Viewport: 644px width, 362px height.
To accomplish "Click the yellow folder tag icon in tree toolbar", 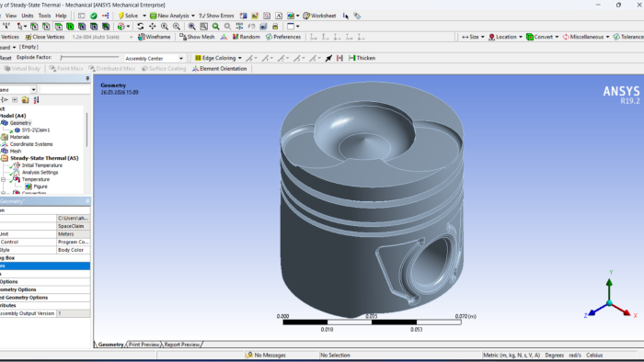I will (25, 99).
